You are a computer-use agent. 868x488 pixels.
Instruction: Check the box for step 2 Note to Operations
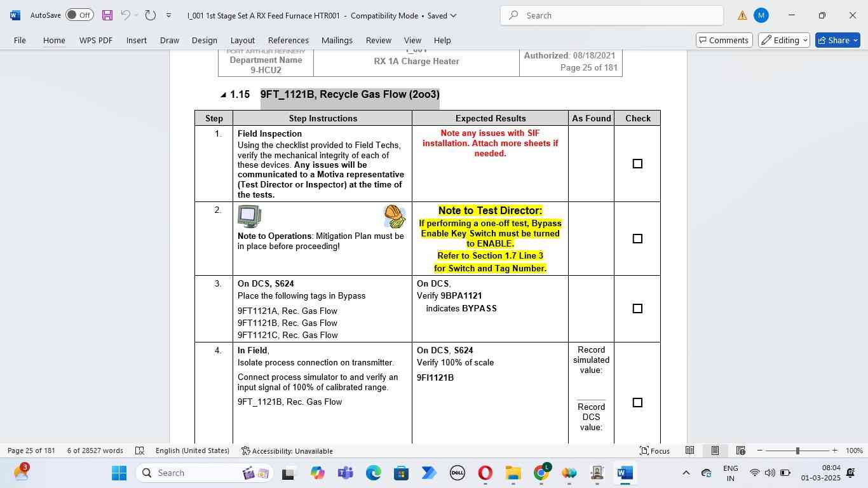point(637,239)
